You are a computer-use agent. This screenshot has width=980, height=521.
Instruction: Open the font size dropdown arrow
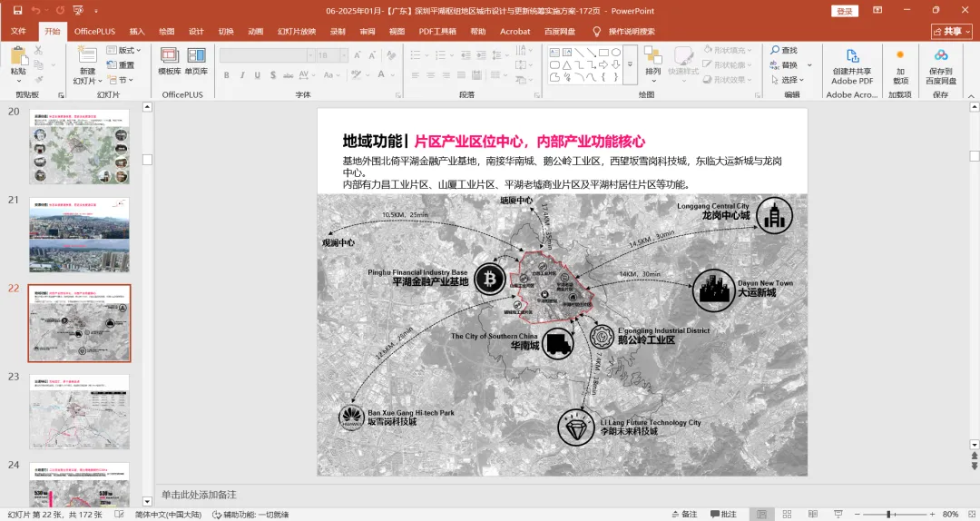(x=344, y=55)
